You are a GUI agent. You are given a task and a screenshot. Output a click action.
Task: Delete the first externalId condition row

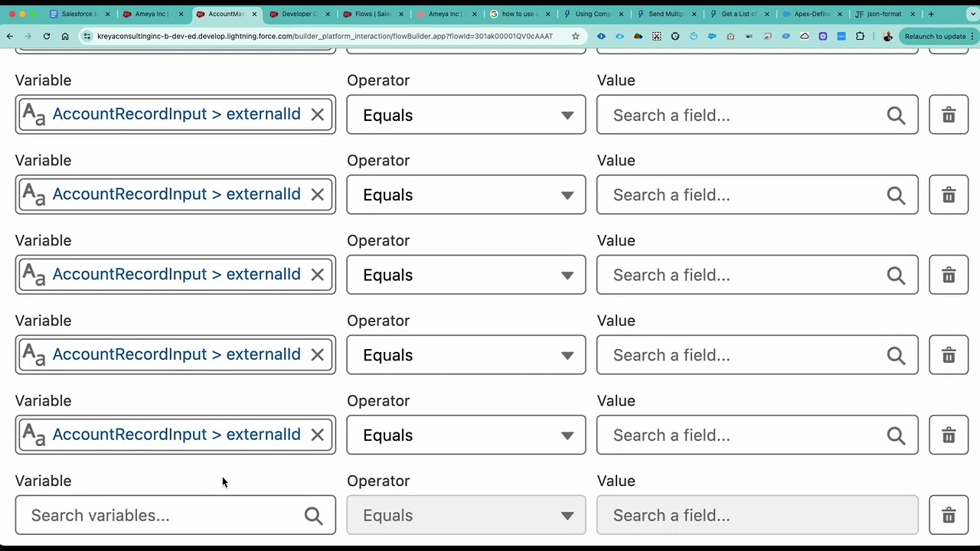(948, 115)
